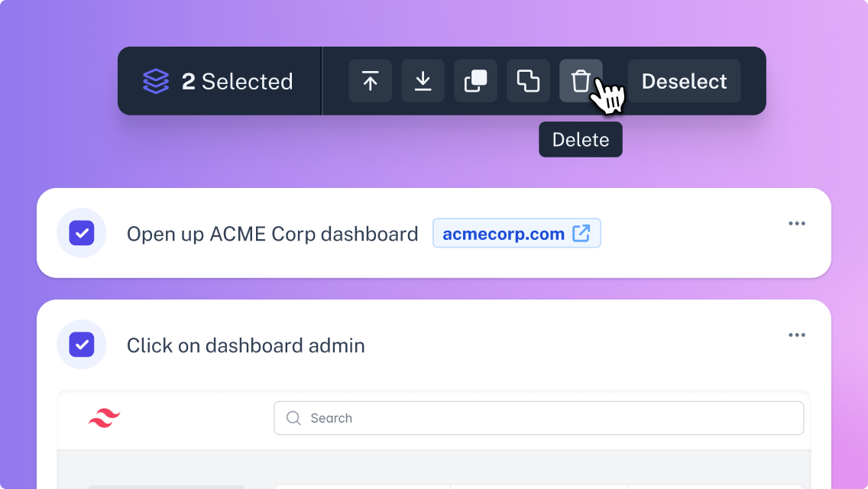Click the Delete tooltip label
868x489 pixels.
click(x=581, y=140)
